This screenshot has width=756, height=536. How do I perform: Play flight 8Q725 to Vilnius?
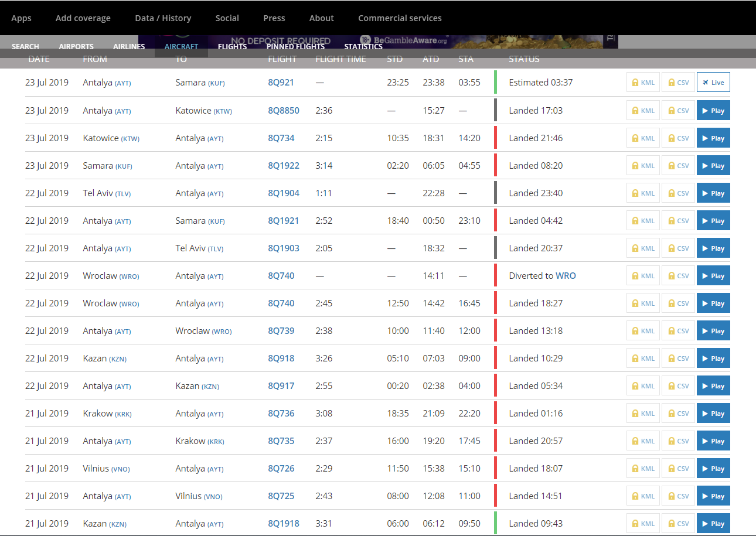coord(713,496)
